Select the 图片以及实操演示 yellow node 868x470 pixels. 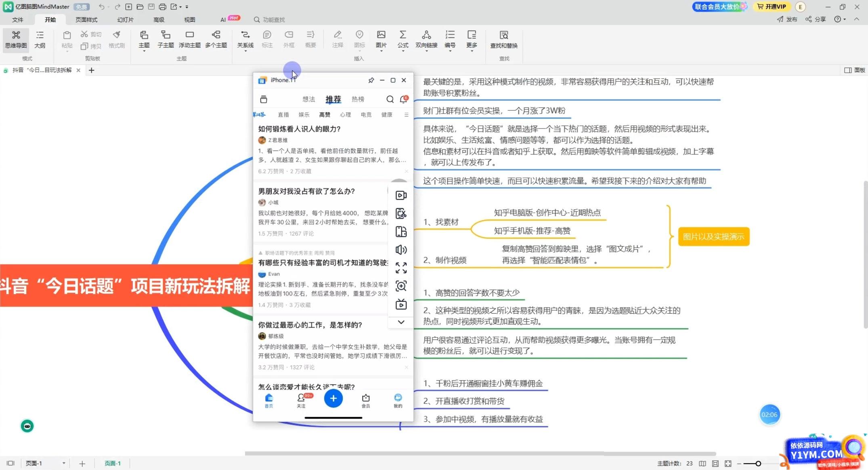[713, 237]
